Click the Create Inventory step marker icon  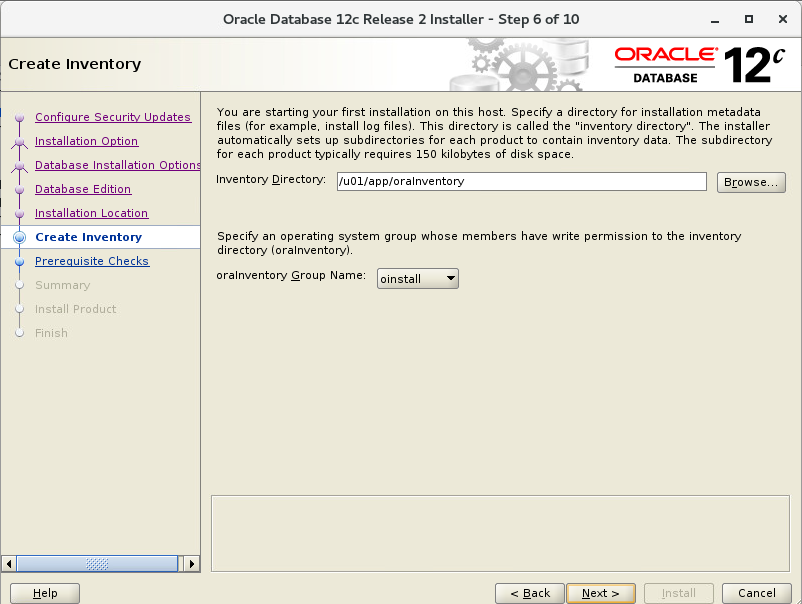(x=19, y=237)
